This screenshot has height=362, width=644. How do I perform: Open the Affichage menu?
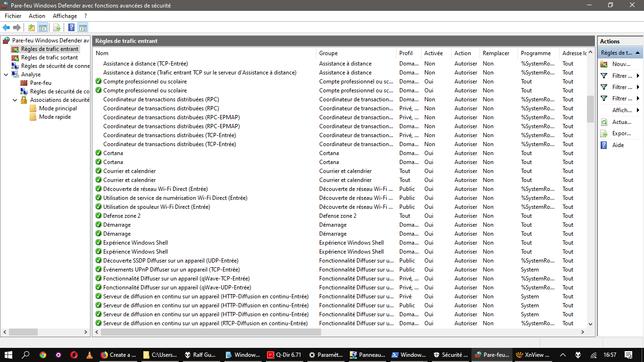pyautogui.click(x=65, y=16)
